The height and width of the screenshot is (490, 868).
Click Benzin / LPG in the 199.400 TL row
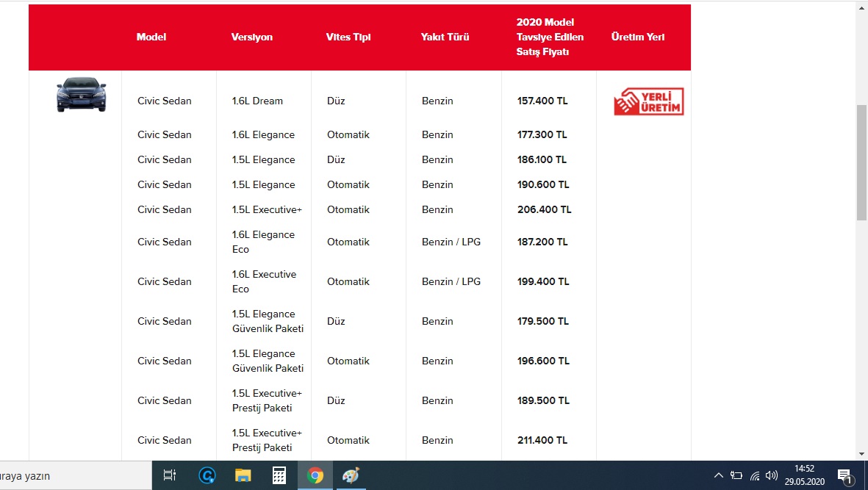451,282
